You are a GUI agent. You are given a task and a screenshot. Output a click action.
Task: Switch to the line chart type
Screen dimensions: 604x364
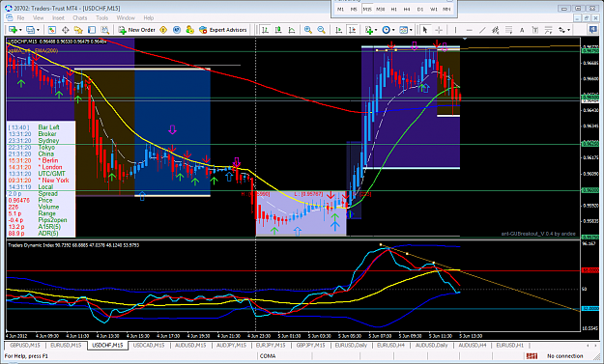click(x=292, y=30)
